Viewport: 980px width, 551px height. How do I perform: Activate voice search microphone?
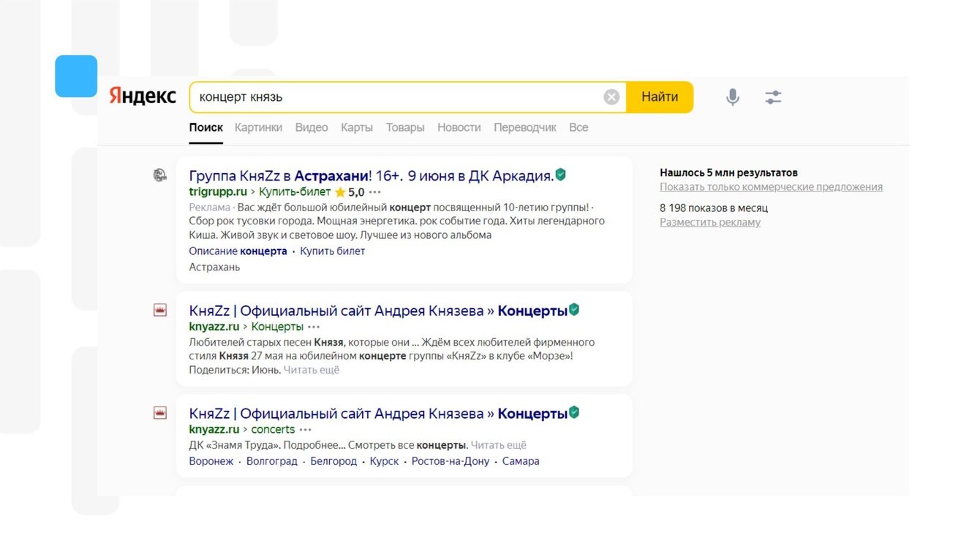(x=732, y=97)
